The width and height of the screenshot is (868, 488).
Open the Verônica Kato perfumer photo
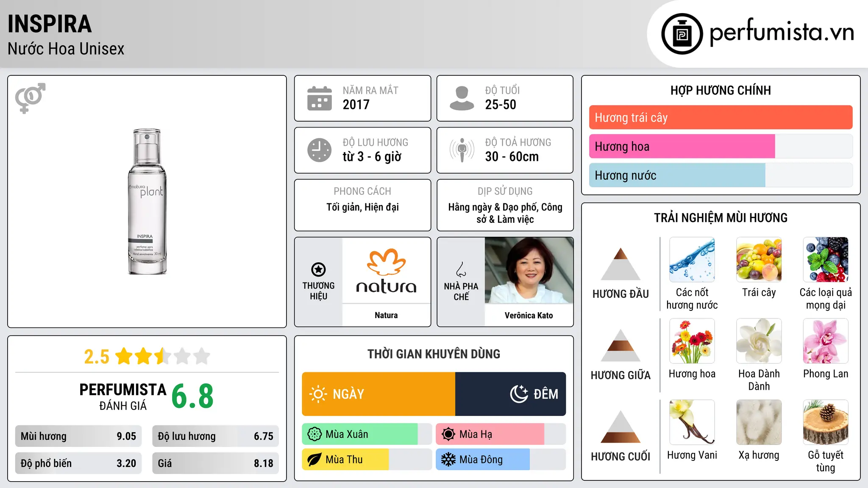click(x=529, y=270)
